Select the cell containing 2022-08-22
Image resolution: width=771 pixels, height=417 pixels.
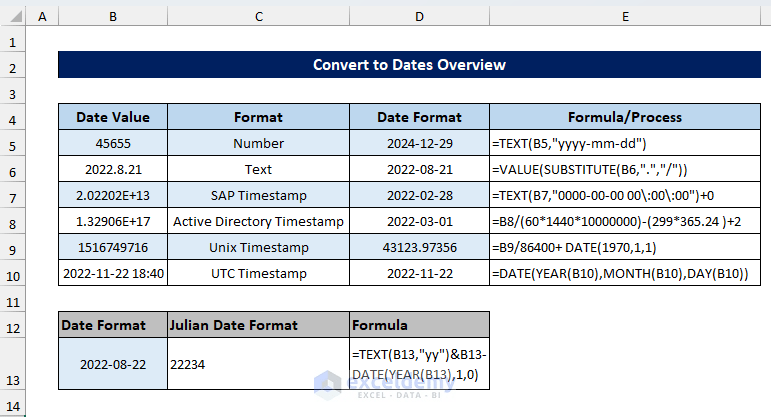click(x=113, y=364)
